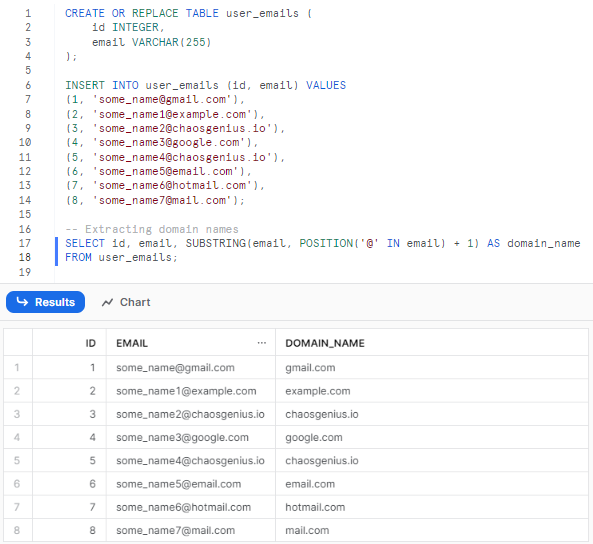Select email cell some_name4@chaosgenius.io
This screenshot has width=593, height=544.
pyautogui.click(x=190, y=460)
